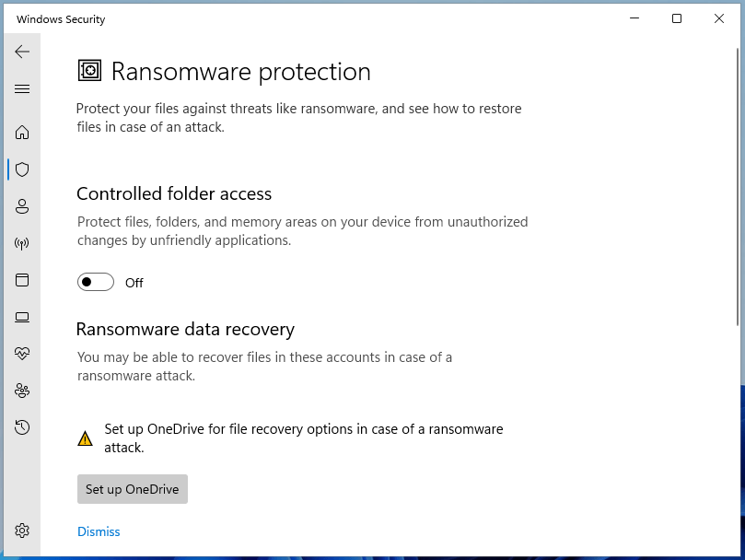Open Family options icon
The height and width of the screenshot is (560, 745).
(x=22, y=391)
